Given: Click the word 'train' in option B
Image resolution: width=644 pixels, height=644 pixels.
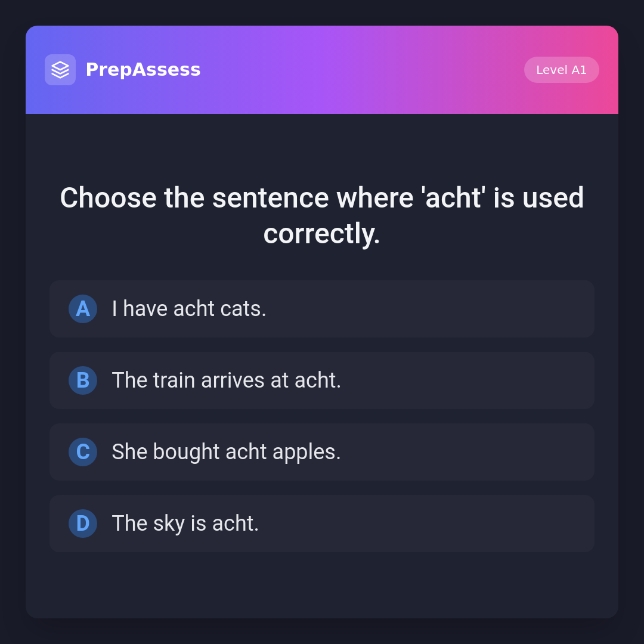Looking at the screenshot, I should click(x=174, y=380).
